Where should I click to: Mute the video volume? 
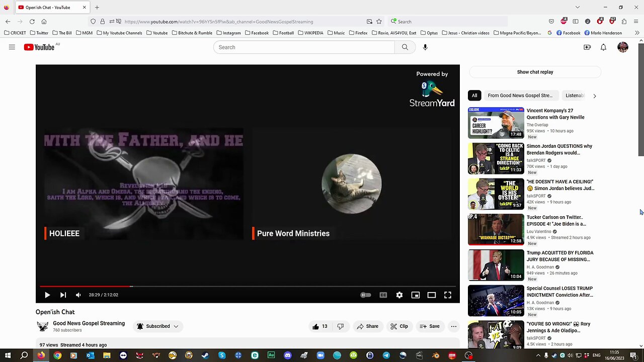(x=78, y=295)
